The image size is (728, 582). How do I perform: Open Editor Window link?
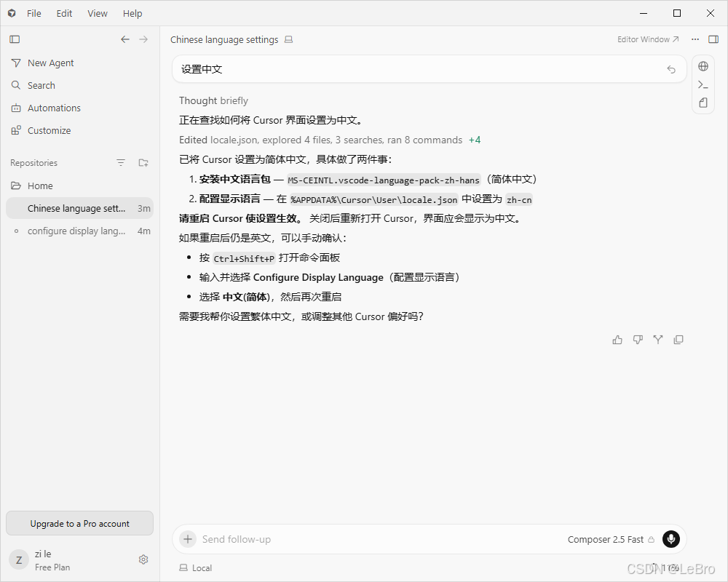648,39
